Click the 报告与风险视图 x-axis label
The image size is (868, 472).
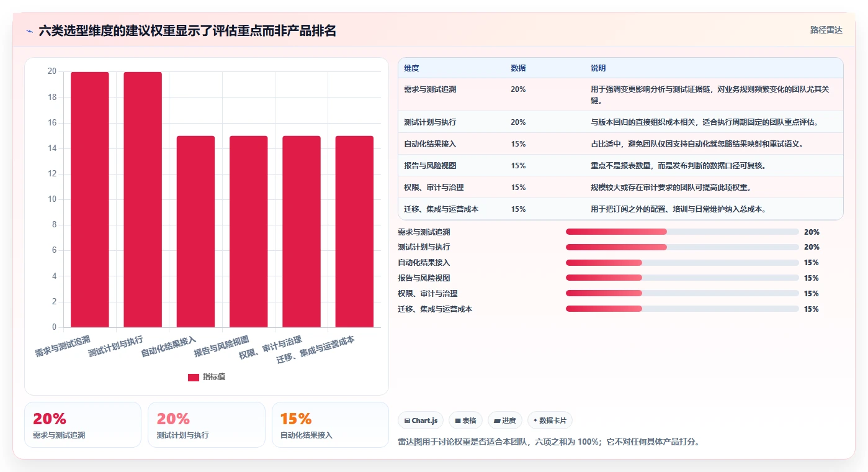221,346
